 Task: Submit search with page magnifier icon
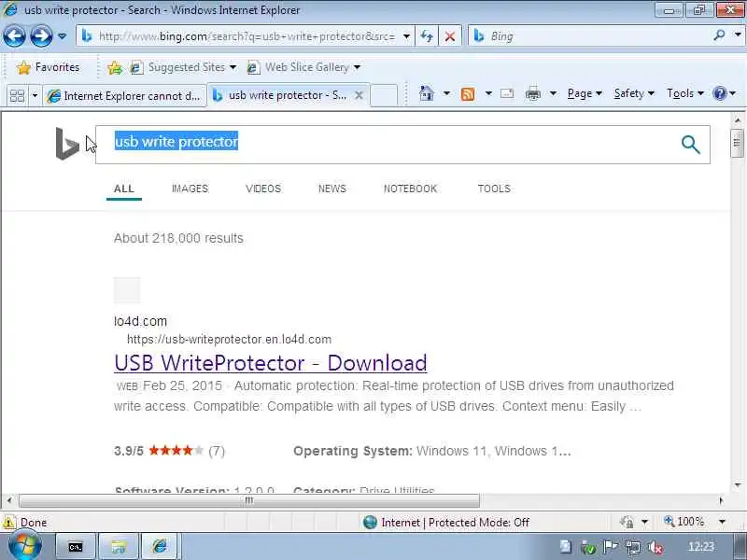(690, 145)
